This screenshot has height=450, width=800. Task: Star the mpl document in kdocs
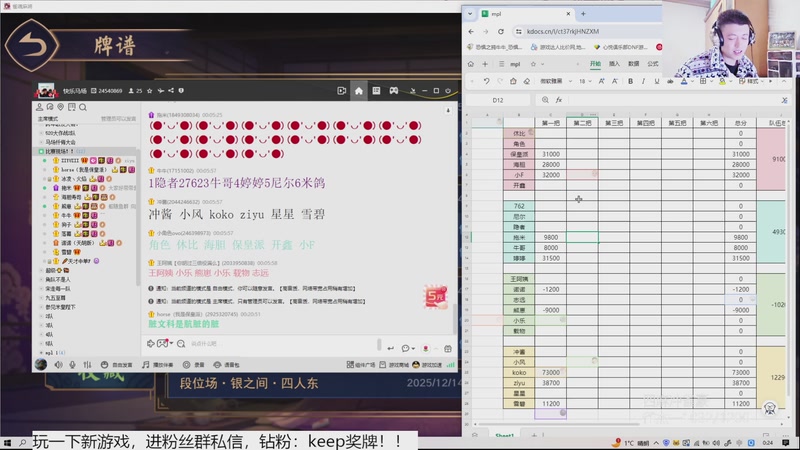pos(533,64)
